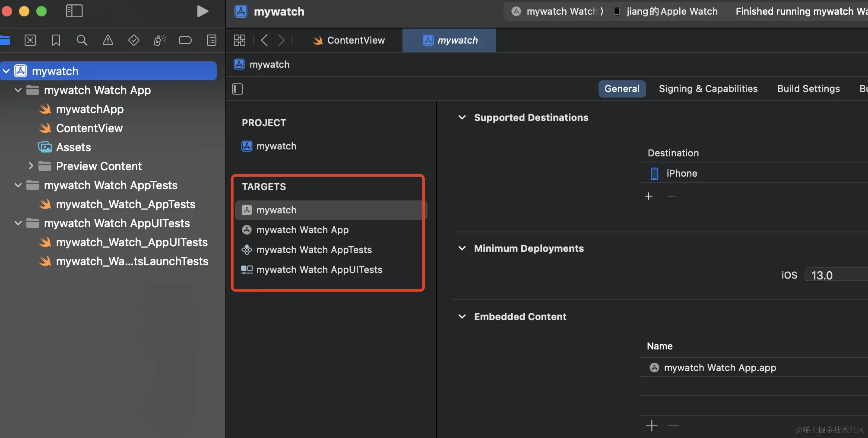The width and height of the screenshot is (868, 438).
Task: Click the Run play button
Action: pyautogui.click(x=202, y=11)
